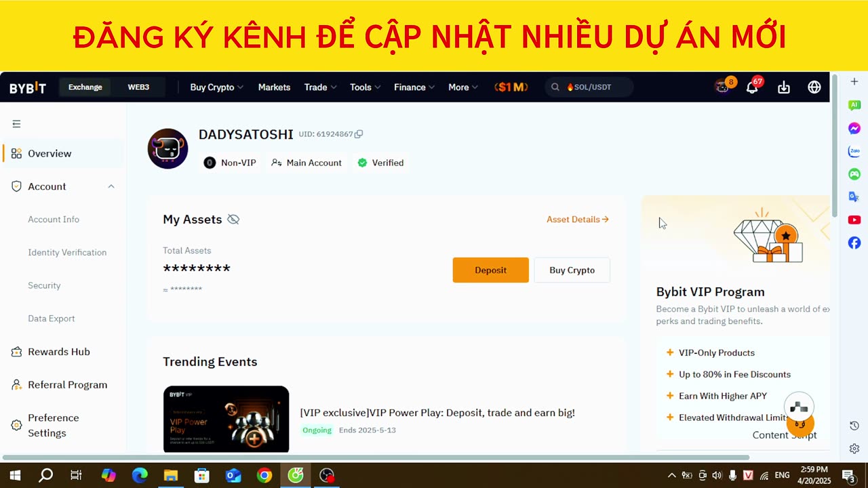Select Overview in the sidebar
This screenshot has width=868, height=488.
63,153
